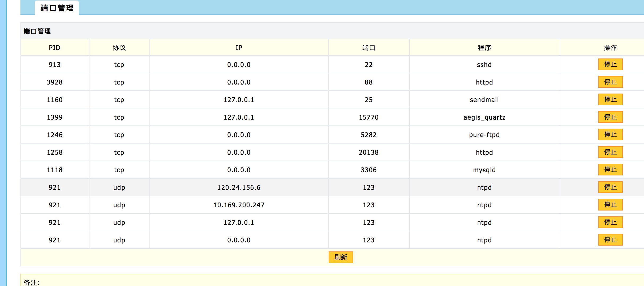Click port value 25
This screenshot has height=286, width=644.
(x=369, y=100)
